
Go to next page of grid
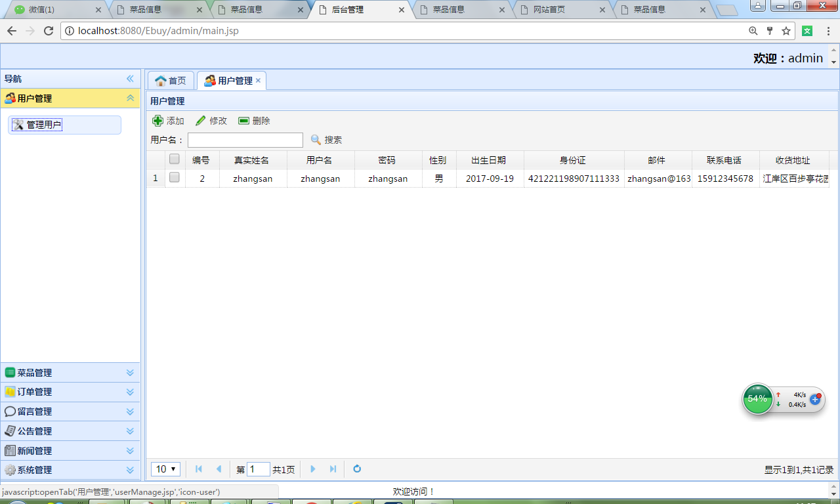313,469
